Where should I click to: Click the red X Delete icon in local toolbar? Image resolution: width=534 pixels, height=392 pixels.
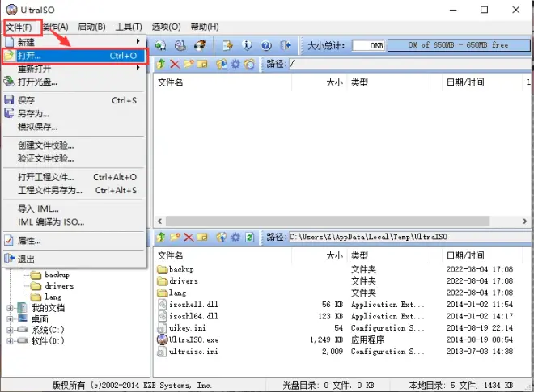pos(189,237)
